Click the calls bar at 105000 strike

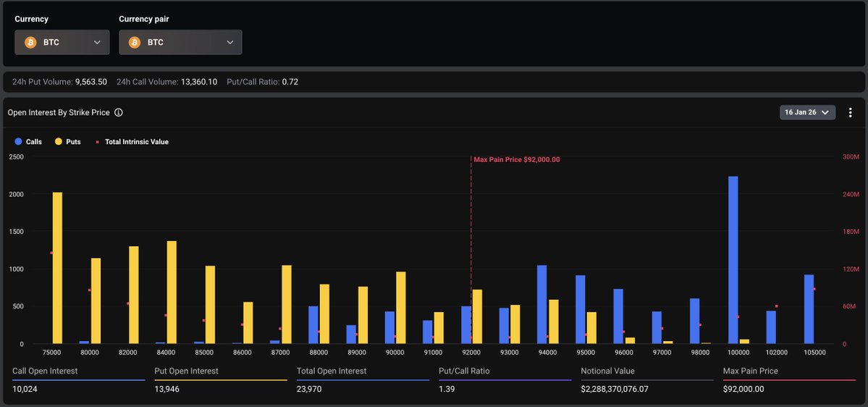tap(809, 309)
